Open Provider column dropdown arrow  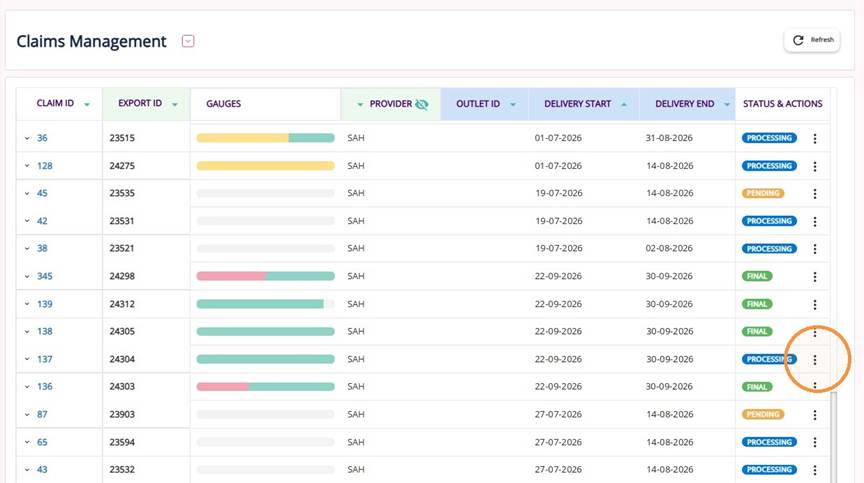point(360,104)
